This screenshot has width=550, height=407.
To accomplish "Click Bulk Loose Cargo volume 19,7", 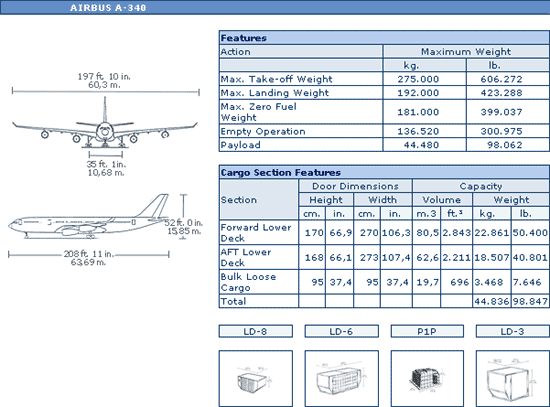I will [x=427, y=282].
